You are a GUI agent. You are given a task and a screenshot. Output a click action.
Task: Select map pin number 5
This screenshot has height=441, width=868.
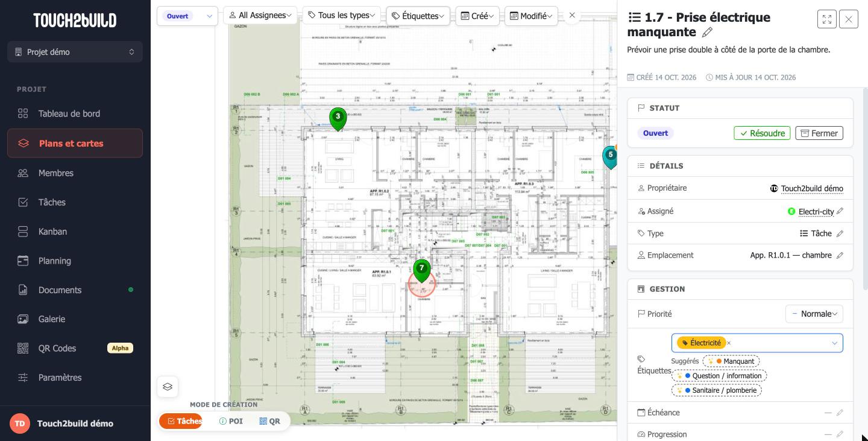(610, 157)
